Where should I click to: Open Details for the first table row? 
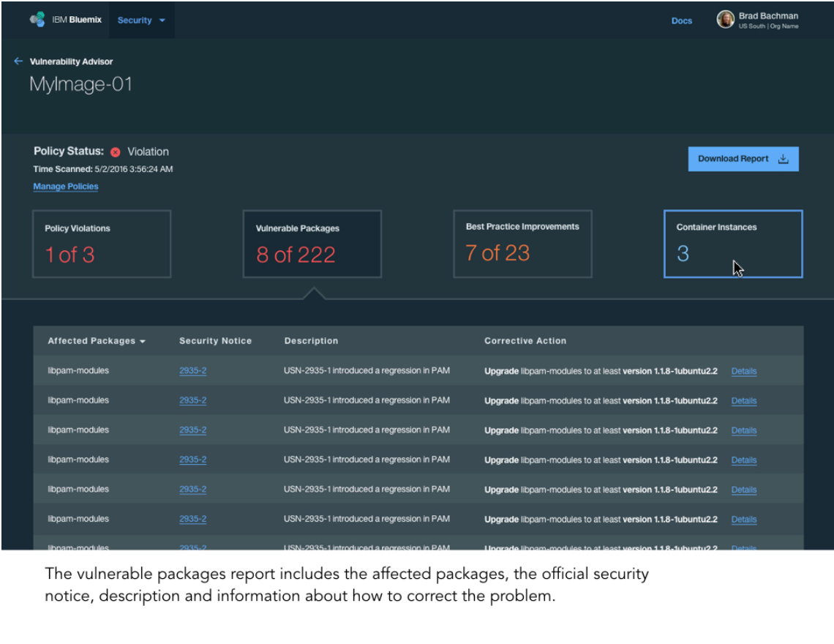[743, 371]
